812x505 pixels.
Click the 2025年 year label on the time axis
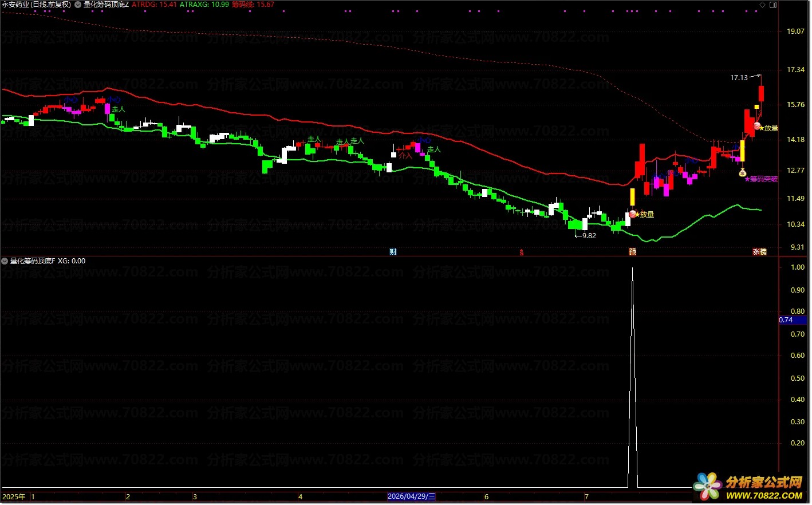[x=14, y=496]
